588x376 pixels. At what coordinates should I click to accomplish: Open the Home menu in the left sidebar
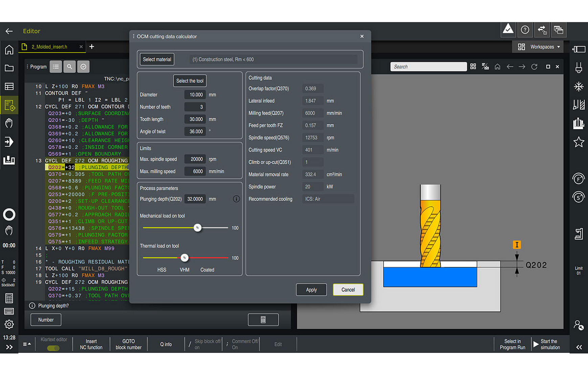(x=9, y=49)
